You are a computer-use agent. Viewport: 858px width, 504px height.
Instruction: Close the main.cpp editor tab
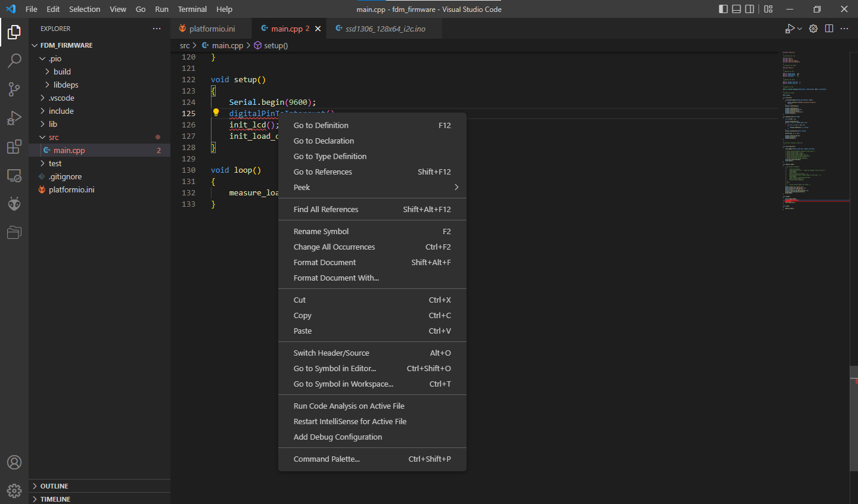(x=318, y=29)
